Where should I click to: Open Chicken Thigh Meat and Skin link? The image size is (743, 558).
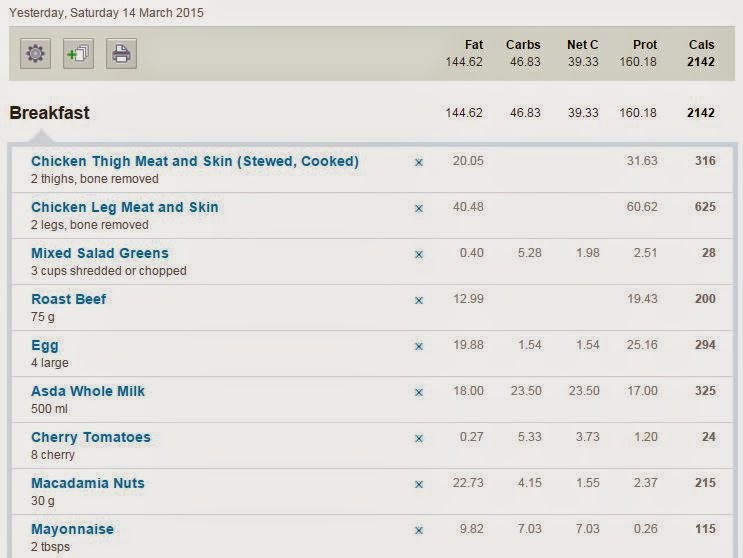click(195, 162)
